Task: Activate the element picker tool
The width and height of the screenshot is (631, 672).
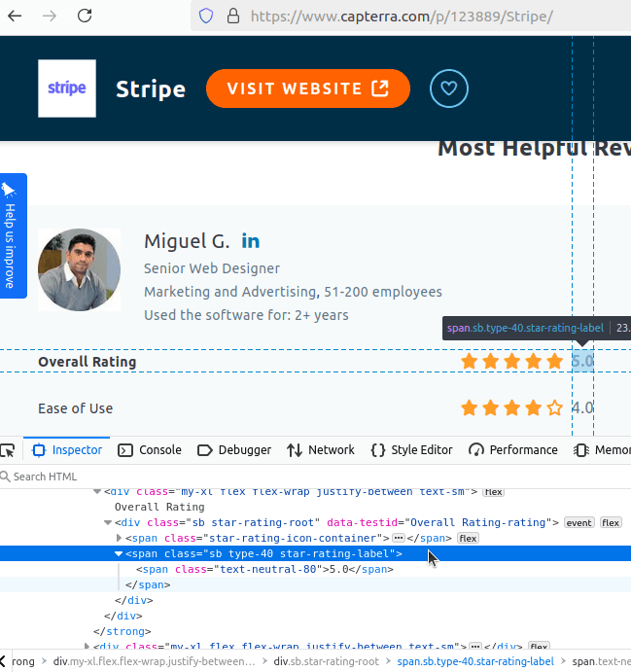Action: point(8,450)
